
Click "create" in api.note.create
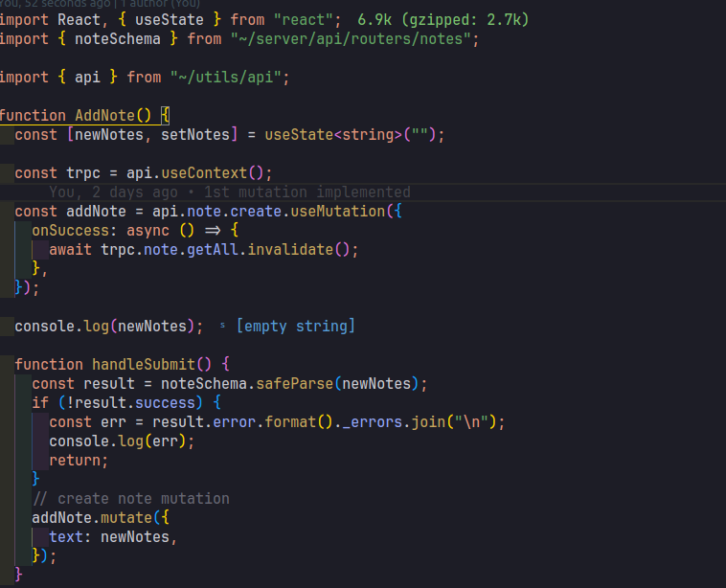tap(256, 212)
